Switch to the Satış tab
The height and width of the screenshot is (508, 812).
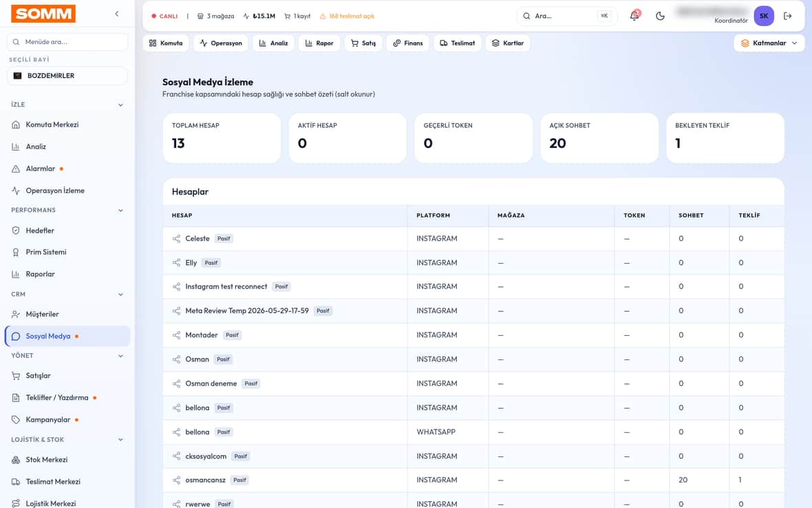(363, 43)
